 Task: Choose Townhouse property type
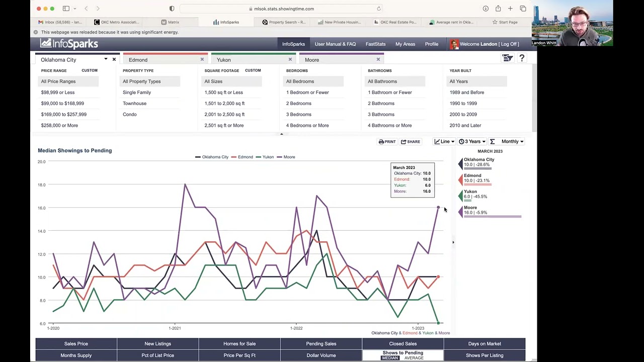pyautogui.click(x=134, y=104)
